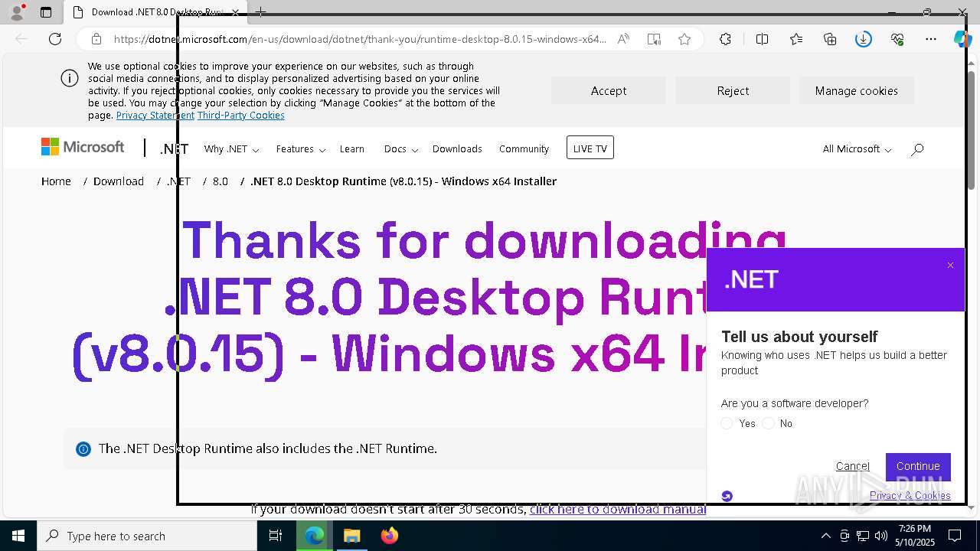The image size is (980, 551).
Task: Close the .NET survey popup
Action: [x=950, y=266]
